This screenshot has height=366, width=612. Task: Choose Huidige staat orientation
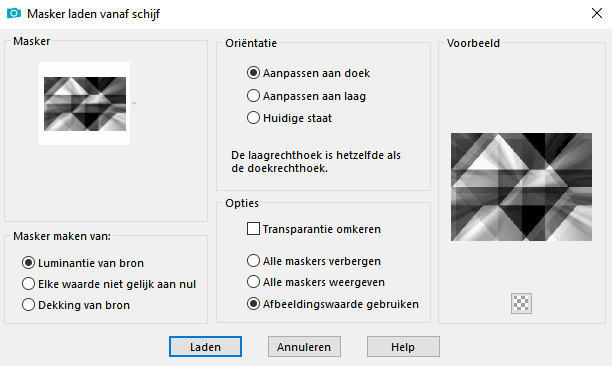[289, 118]
